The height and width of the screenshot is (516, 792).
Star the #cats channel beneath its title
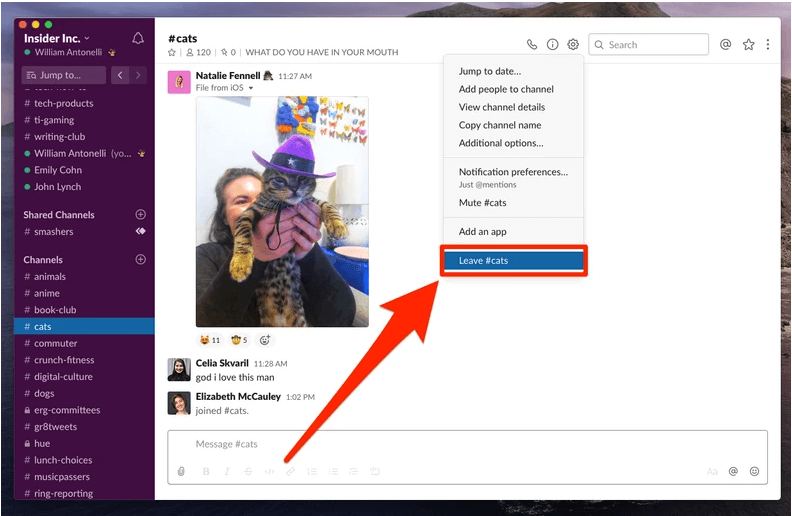point(172,52)
